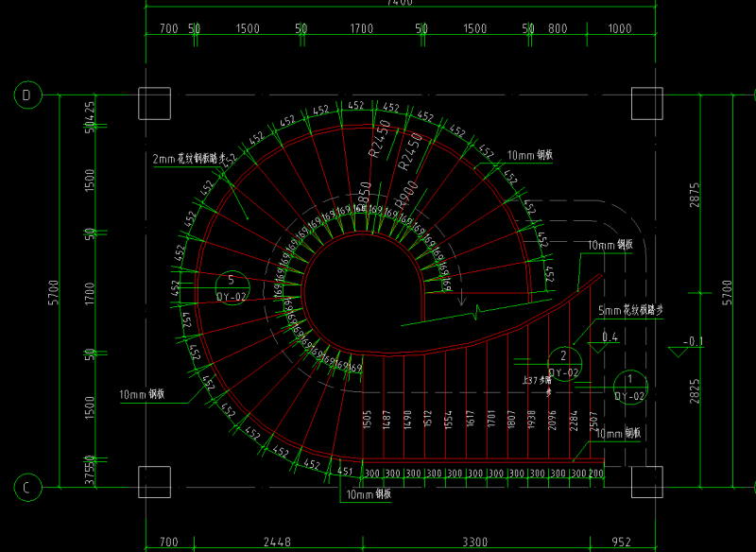Click the bottom-right column square

pyautogui.click(x=647, y=481)
